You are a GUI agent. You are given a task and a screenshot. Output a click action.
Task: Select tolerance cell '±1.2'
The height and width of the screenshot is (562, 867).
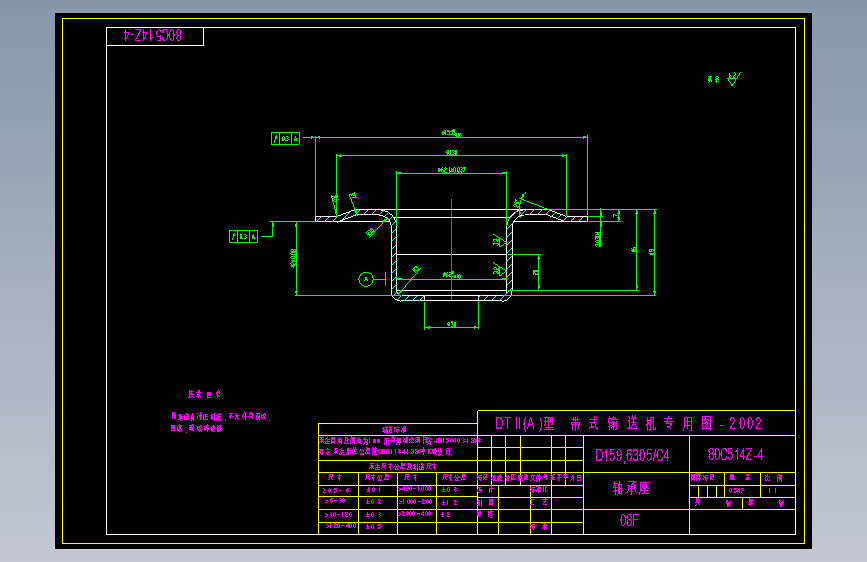pos(450,503)
